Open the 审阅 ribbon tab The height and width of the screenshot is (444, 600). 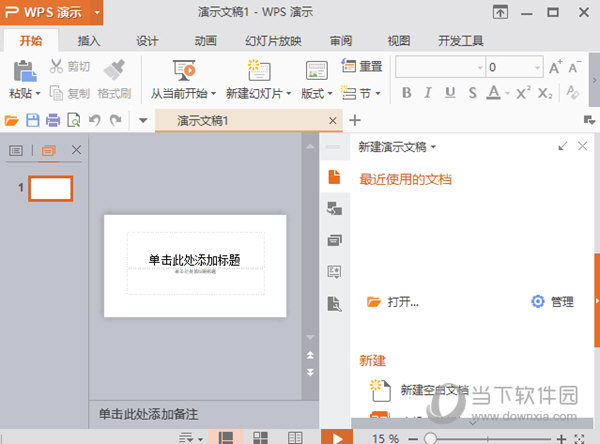341,41
